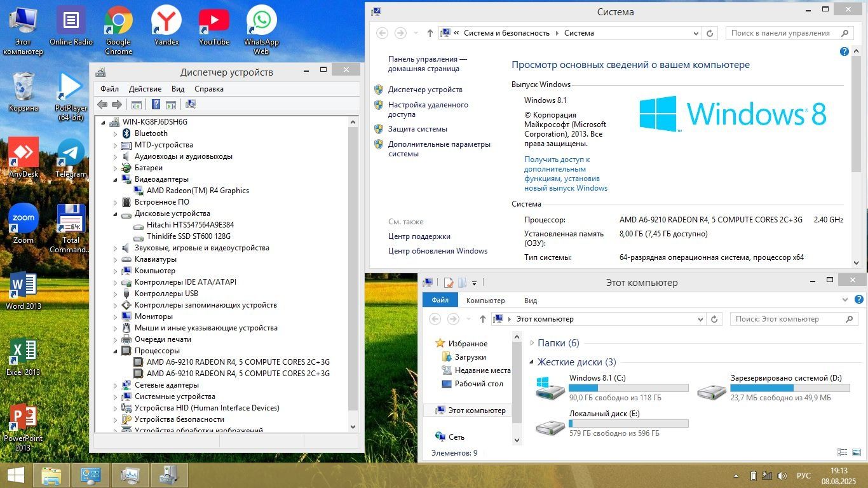Open Этот компьютер desktop icon
The width and height of the screenshot is (868, 488).
24,30
